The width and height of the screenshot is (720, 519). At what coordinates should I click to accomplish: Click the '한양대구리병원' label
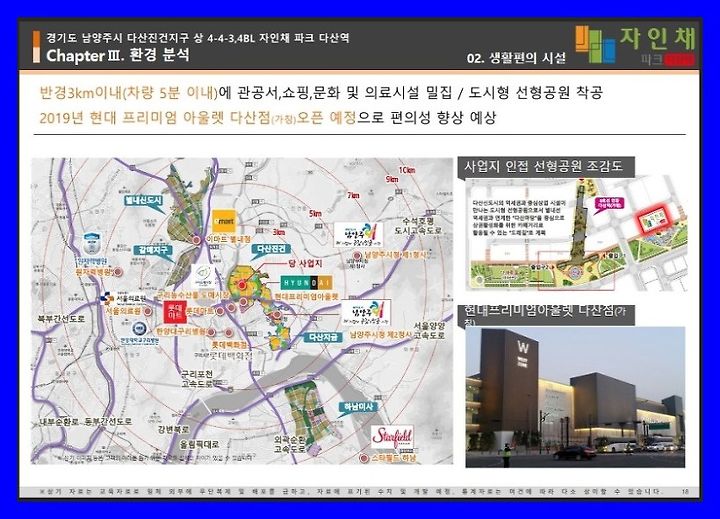pyautogui.click(x=181, y=332)
